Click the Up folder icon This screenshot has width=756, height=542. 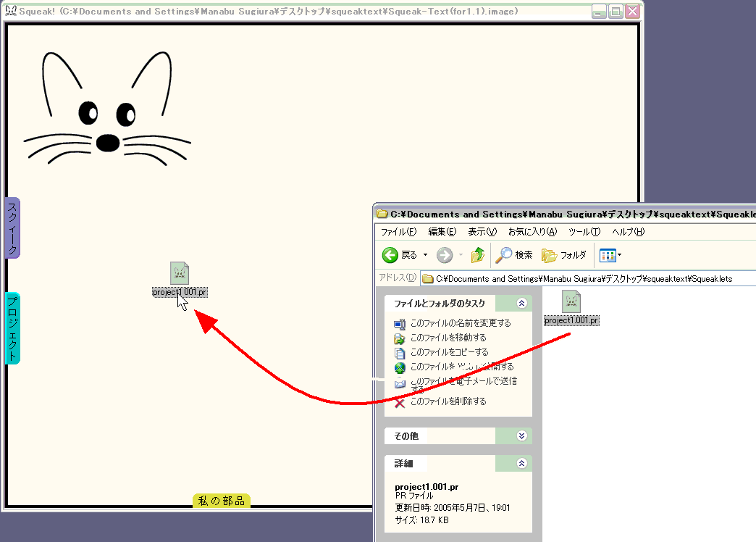pos(478,255)
